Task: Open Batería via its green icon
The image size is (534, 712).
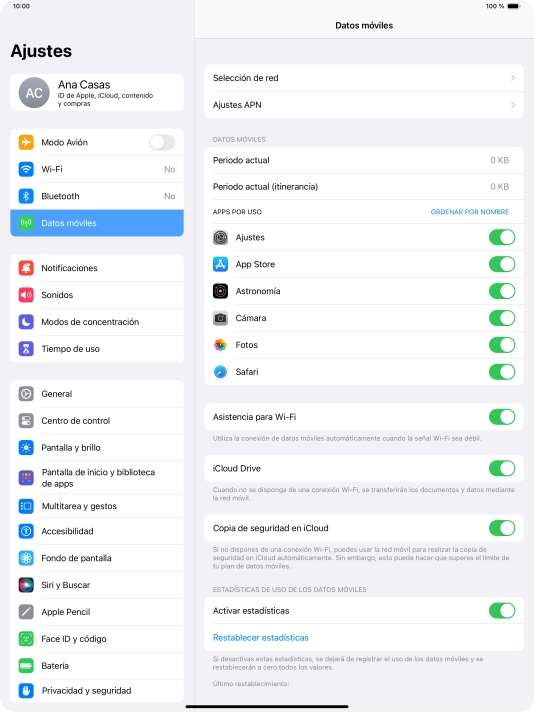Action: (26, 666)
